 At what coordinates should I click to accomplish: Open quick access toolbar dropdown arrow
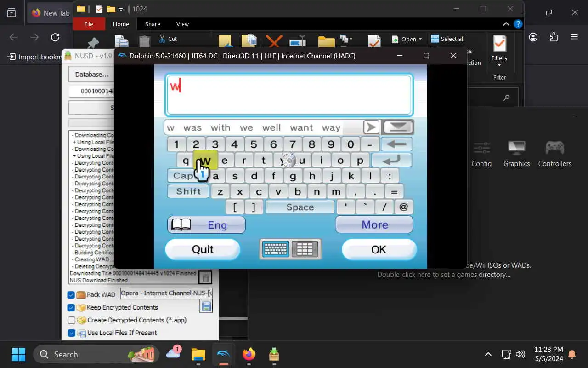click(x=121, y=9)
